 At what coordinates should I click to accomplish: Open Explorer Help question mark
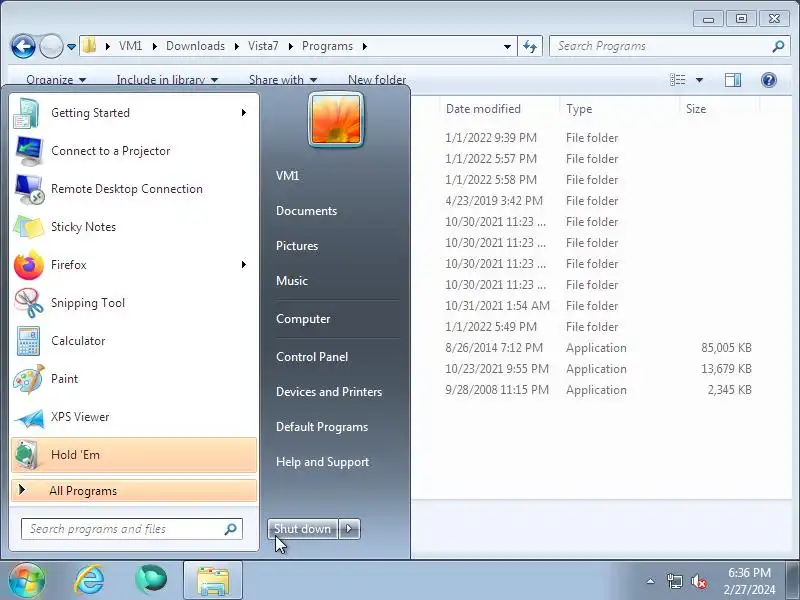[x=768, y=80]
